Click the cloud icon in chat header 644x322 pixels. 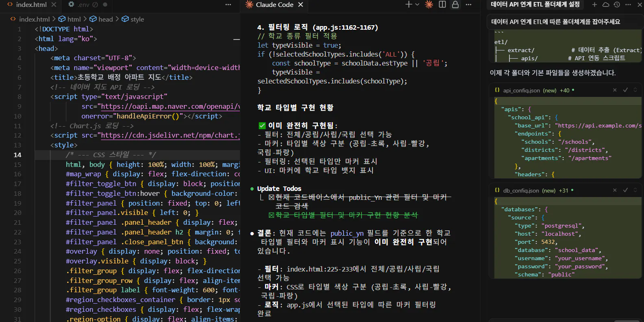click(606, 4)
